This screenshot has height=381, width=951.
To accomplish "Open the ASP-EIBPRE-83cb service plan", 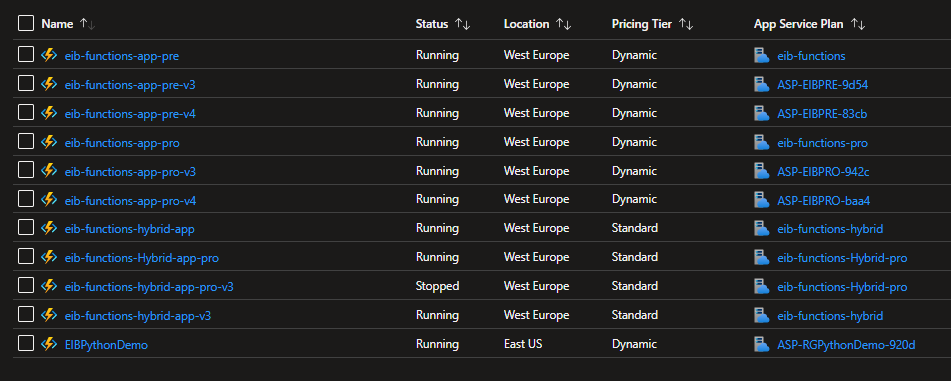I will (822, 113).
